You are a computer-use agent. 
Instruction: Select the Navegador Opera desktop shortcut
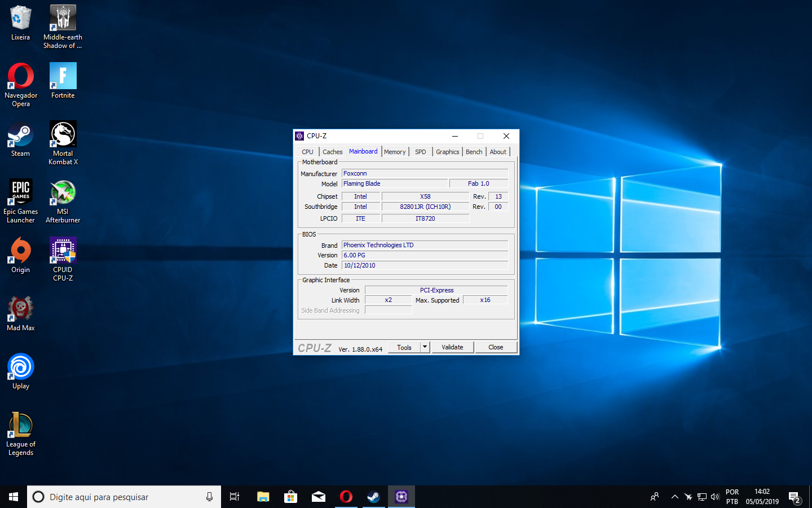21,85
